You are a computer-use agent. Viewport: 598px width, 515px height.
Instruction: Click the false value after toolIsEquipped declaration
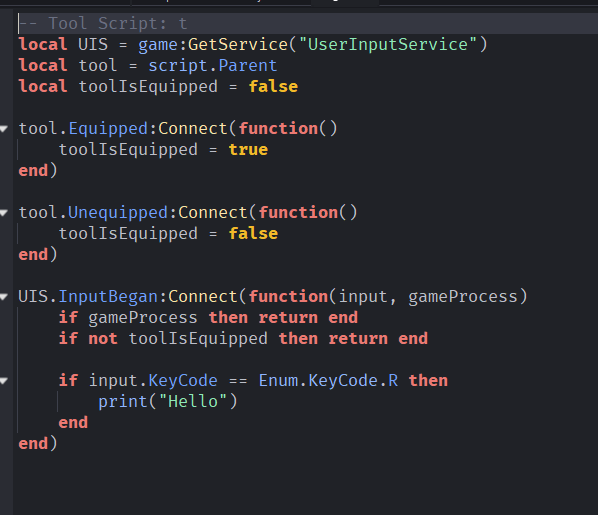pos(273,87)
